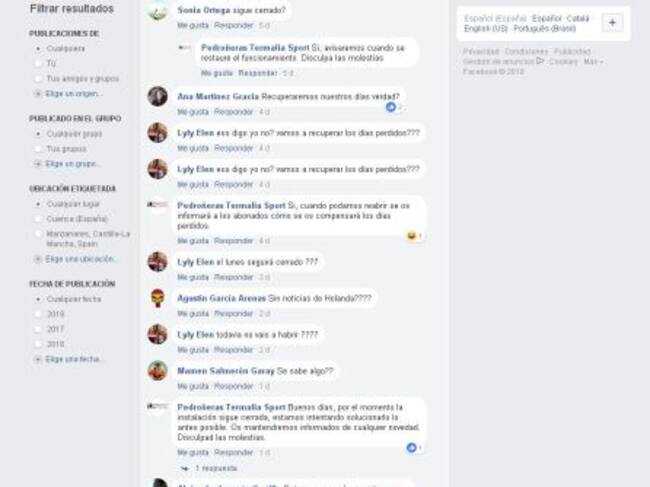Click the reply arrow beside '1 respuesta'
Viewport: 650px width, 487px height.
click(x=185, y=468)
